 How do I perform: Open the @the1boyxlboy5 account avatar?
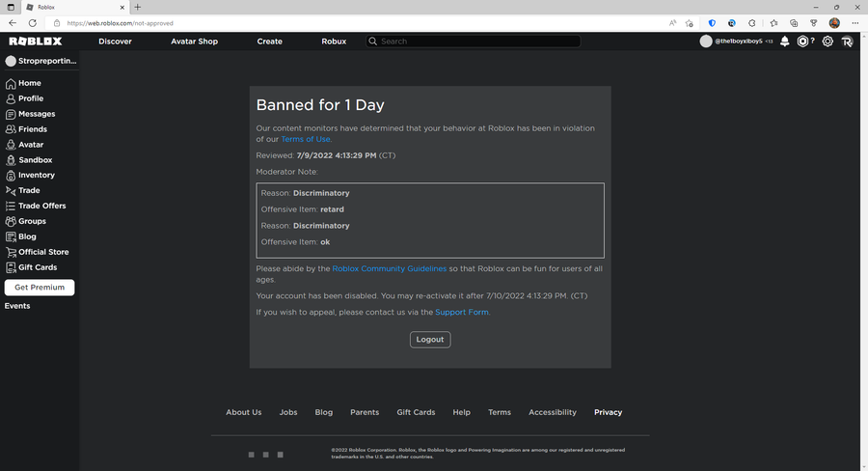coord(706,42)
